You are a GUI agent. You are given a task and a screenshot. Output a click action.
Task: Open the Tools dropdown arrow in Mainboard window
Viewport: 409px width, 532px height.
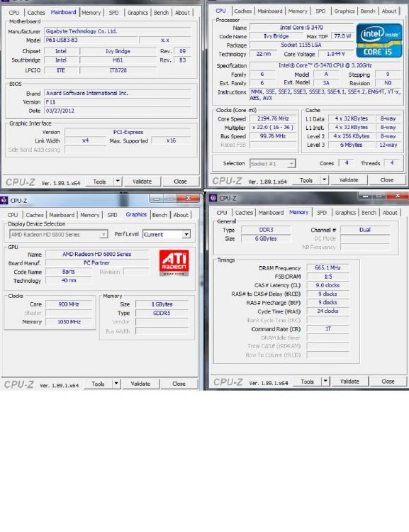point(118,181)
